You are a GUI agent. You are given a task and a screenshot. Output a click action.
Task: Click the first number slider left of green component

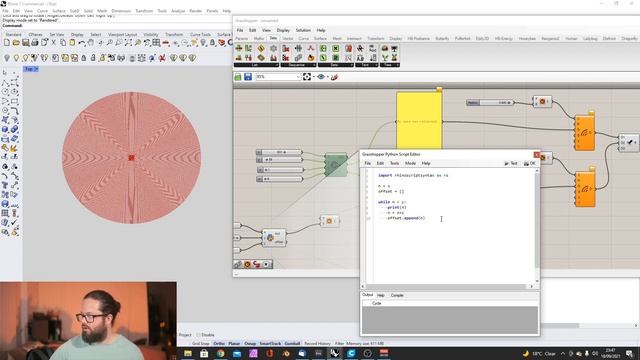click(280, 152)
